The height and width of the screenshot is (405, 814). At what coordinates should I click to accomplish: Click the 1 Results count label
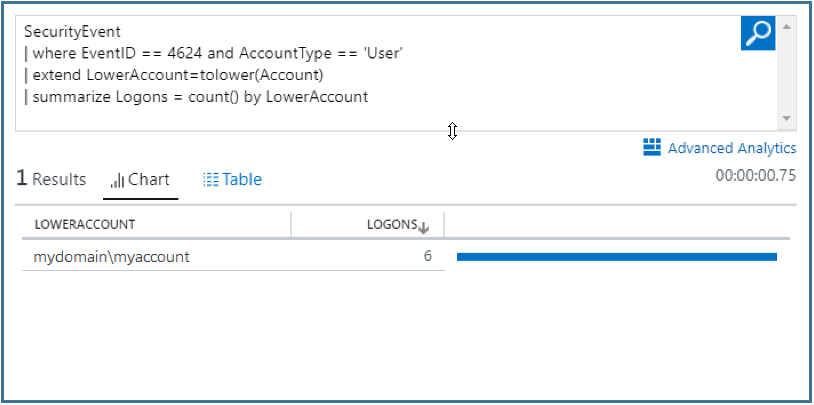tap(51, 179)
